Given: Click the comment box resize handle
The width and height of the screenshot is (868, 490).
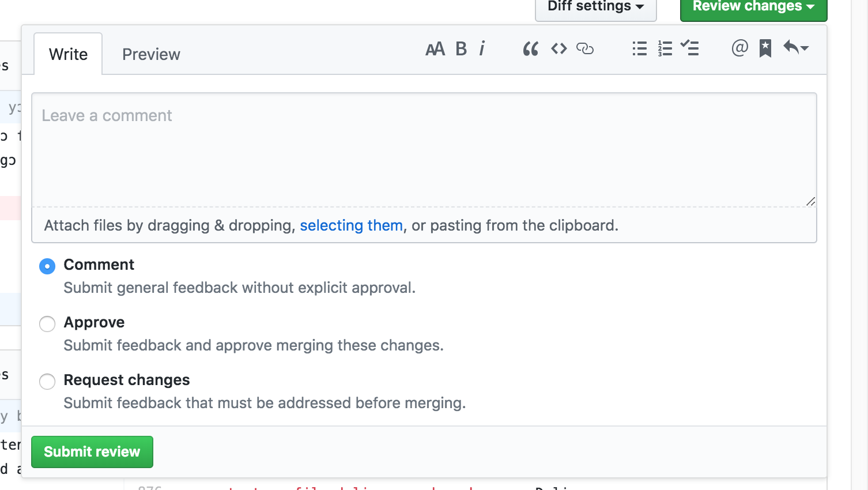Looking at the screenshot, I should [810, 201].
